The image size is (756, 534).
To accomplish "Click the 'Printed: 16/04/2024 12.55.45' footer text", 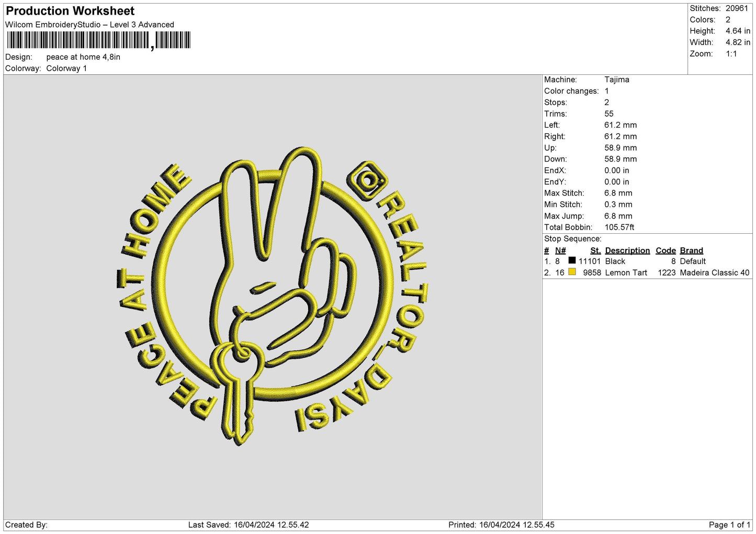I will [x=501, y=525].
